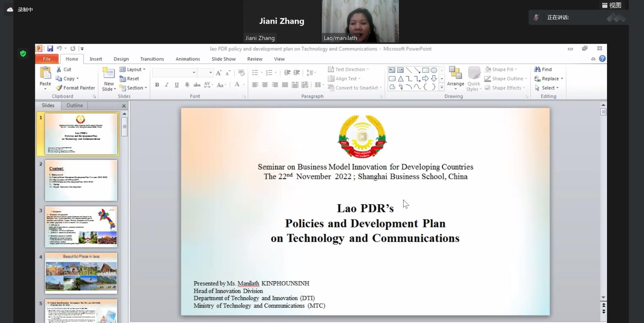Click Shape Effects
The height and width of the screenshot is (323, 644).
click(505, 88)
